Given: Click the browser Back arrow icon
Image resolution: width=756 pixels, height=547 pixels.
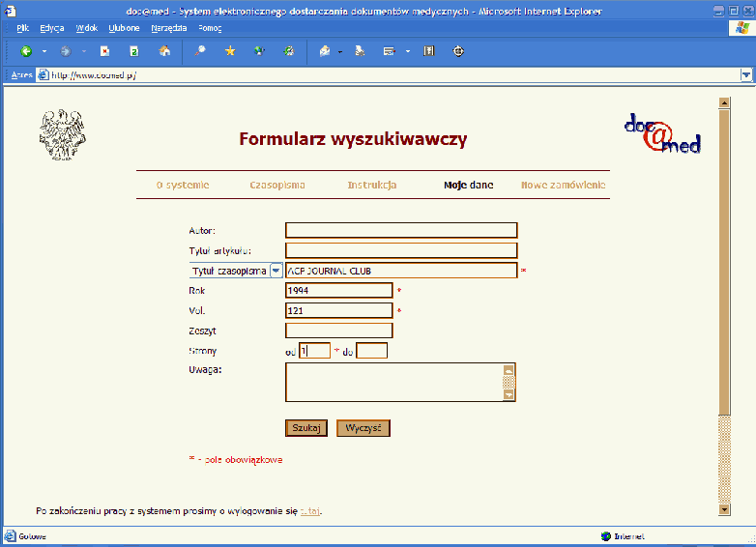Looking at the screenshot, I should click(26, 51).
